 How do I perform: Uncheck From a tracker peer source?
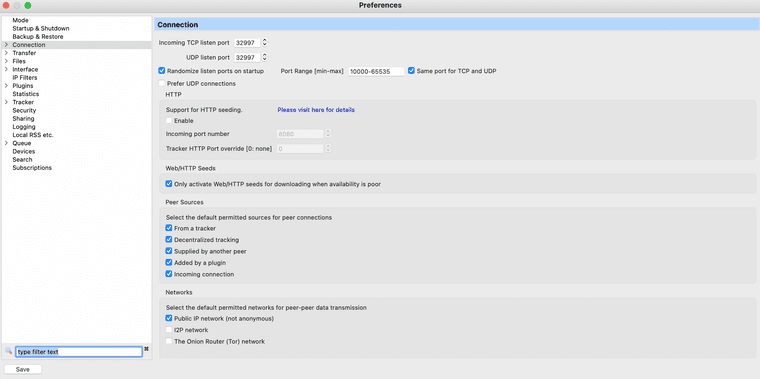[169, 228]
